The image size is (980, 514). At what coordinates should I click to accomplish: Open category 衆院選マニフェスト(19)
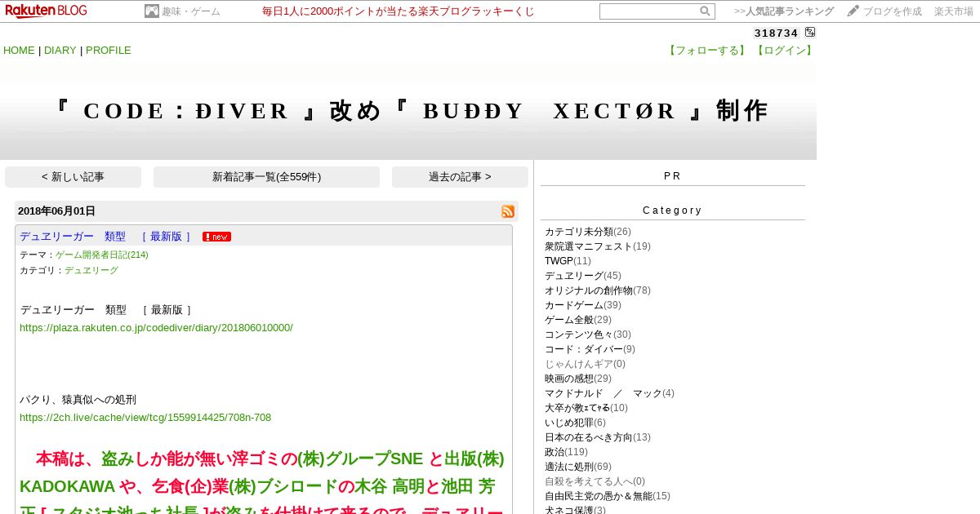[x=598, y=246]
